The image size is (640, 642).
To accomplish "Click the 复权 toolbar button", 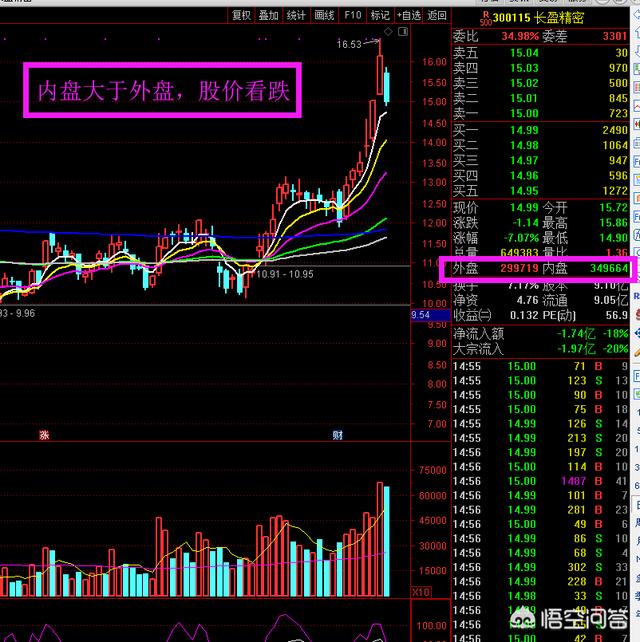I will (241, 15).
